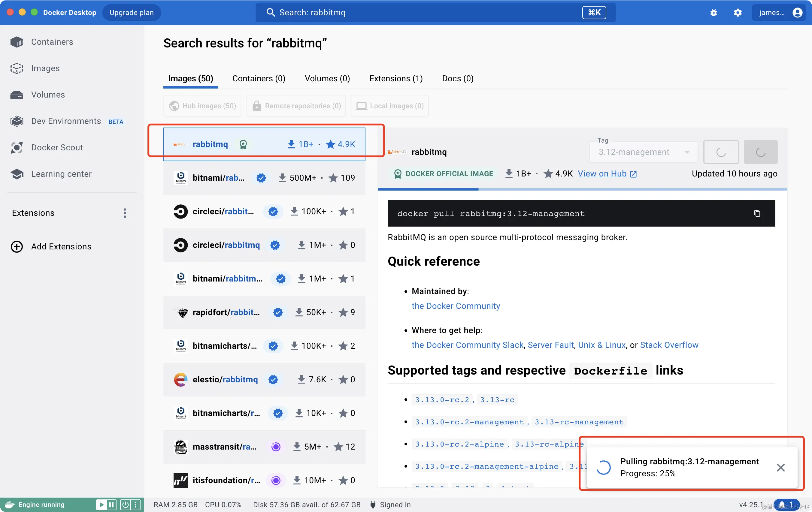Copy the docker pull command
Viewport: 812px width, 512px height.
pyautogui.click(x=757, y=213)
